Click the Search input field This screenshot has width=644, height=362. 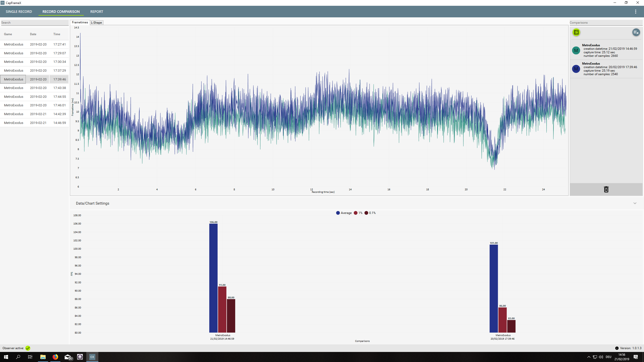[x=34, y=23]
